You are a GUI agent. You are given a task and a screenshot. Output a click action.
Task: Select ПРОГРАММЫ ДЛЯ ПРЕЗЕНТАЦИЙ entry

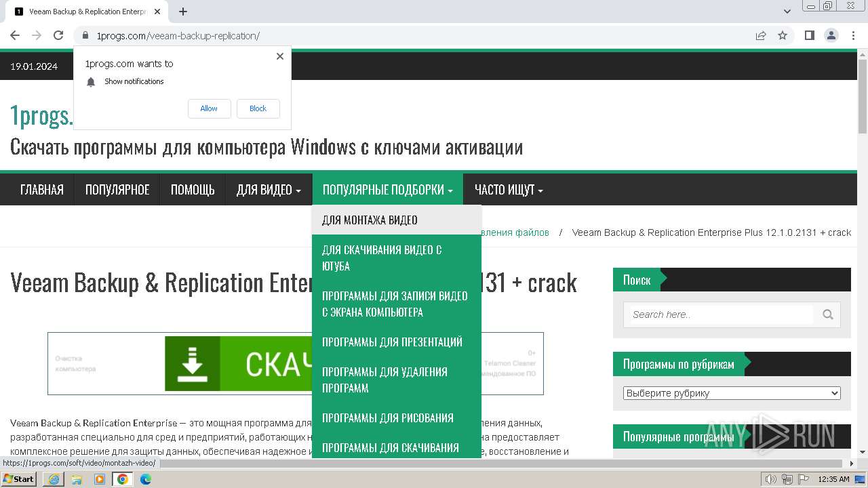pos(397,342)
